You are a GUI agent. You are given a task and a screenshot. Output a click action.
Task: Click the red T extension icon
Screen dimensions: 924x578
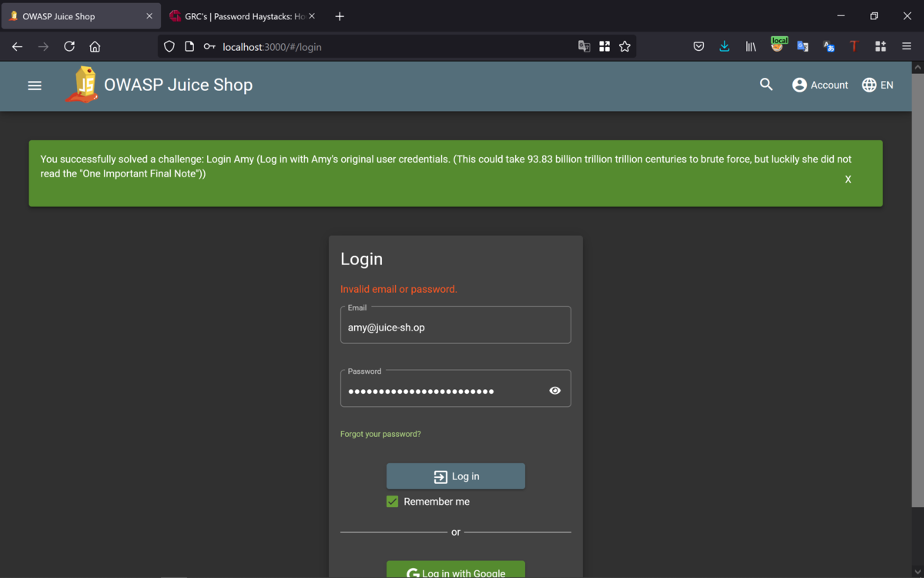tap(854, 47)
